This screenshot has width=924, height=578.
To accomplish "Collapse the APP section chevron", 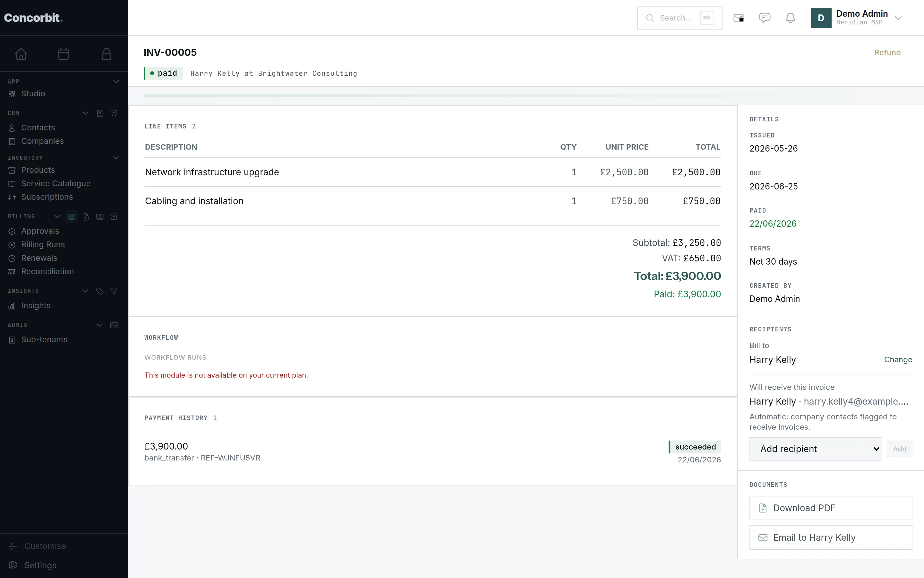I will point(116,82).
